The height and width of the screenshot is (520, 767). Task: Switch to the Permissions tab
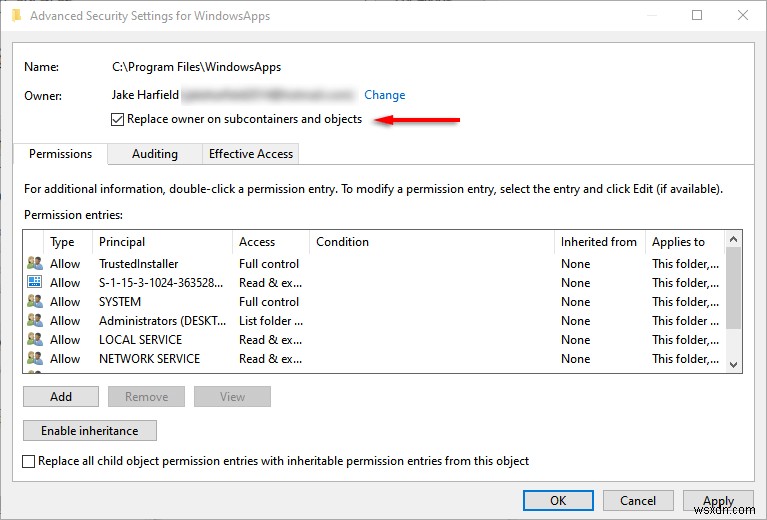[x=60, y=154]
